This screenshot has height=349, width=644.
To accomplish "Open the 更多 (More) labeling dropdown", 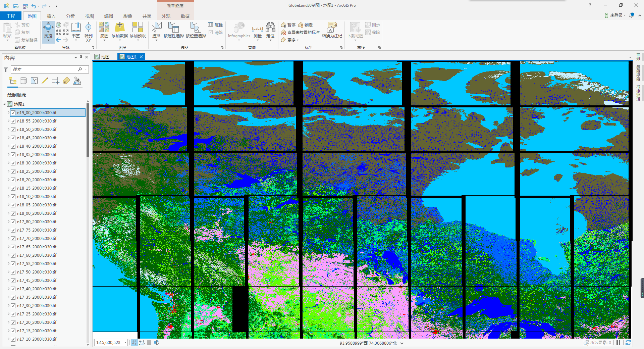I will click(290, 40).
